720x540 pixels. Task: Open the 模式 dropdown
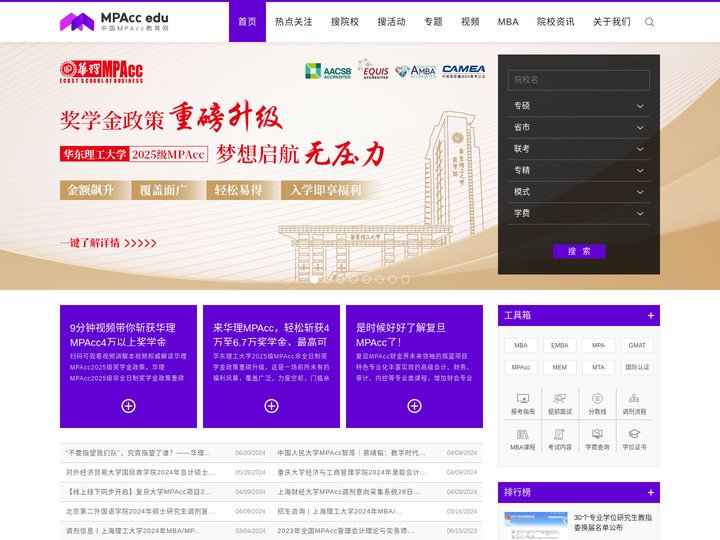click(x=579, y=192)
